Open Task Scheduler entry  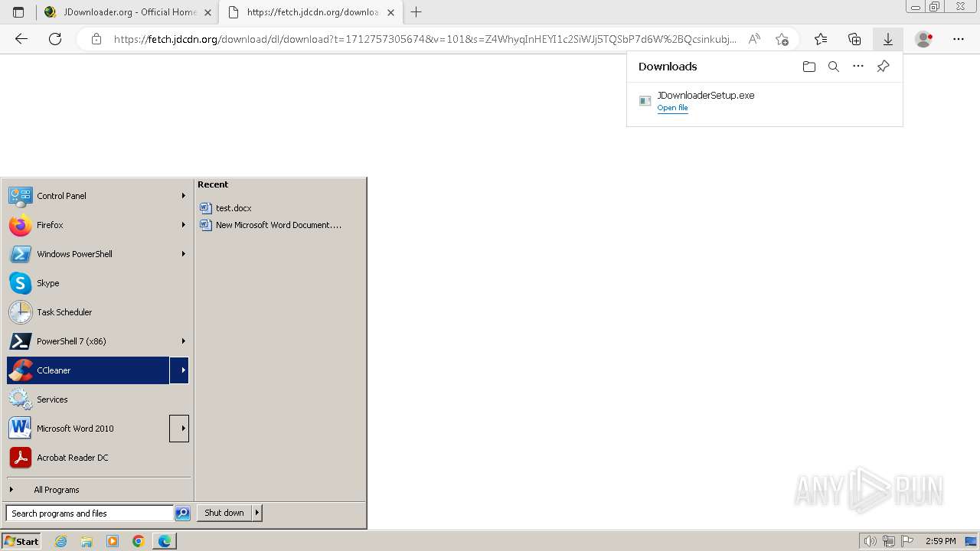[x=98, y=312]
